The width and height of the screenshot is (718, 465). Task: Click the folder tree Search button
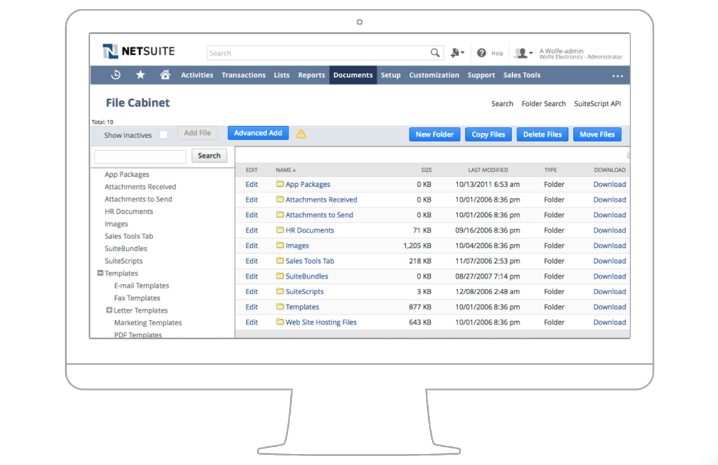click(209, 156)
